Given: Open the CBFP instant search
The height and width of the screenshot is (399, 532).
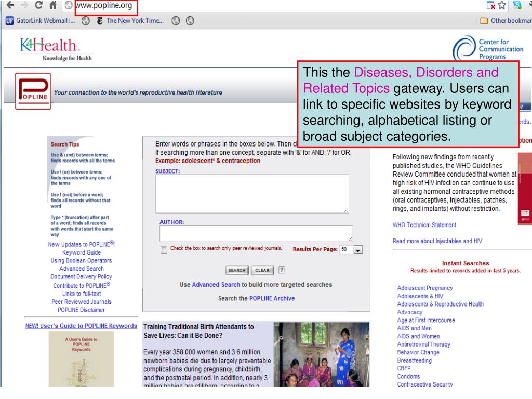Looking at the screenshot, I should click(x=404, y=368).
